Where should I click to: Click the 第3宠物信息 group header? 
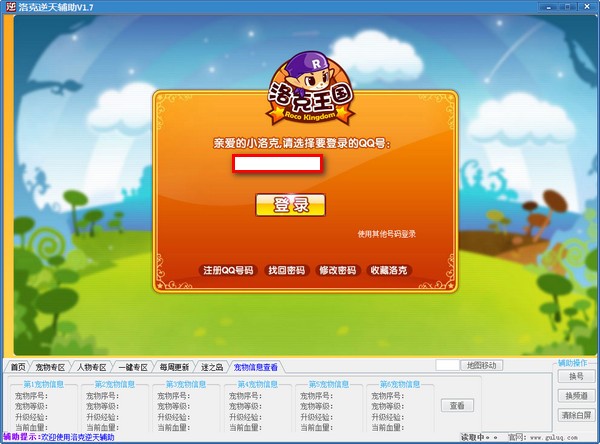tap(186, 384)
